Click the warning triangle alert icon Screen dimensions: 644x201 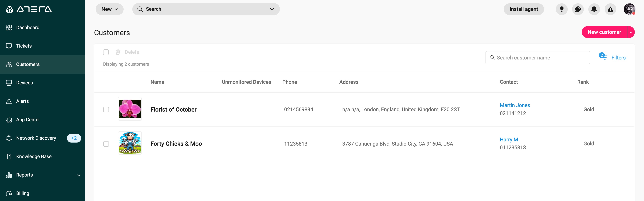tap(610, 9)
